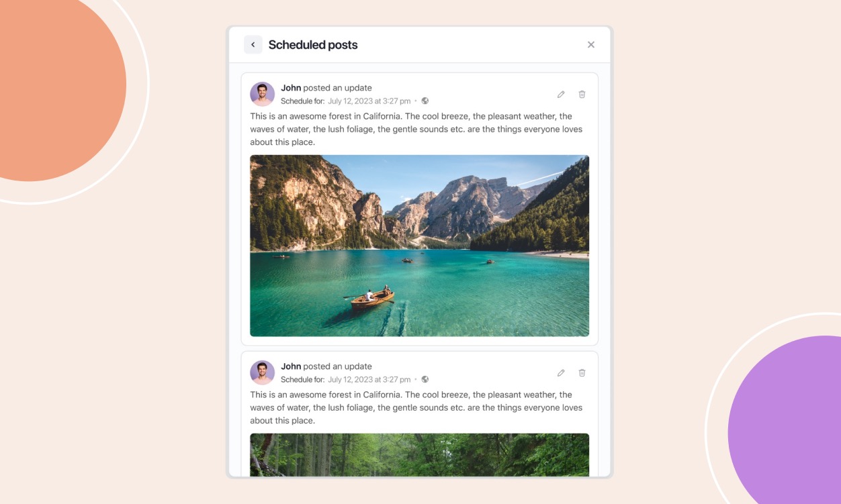The width and height of the screenshot is (841, 504).
Task: Delete the second scheduled post with trash icon
Action: point(582,373)
